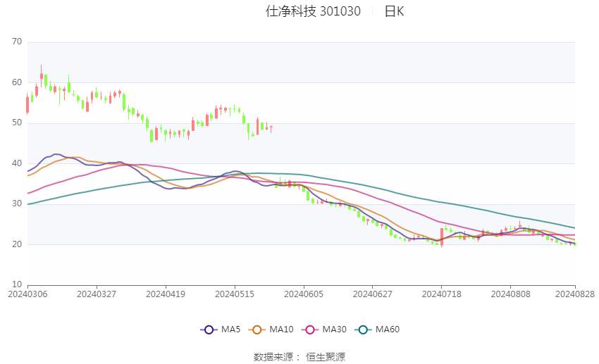Click the 60 y-axis value label
The image size is (599, 364).
click(17, 82)
